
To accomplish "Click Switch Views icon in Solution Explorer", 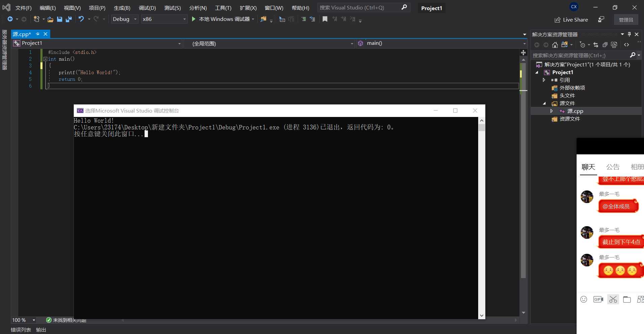I will (565, 45).
